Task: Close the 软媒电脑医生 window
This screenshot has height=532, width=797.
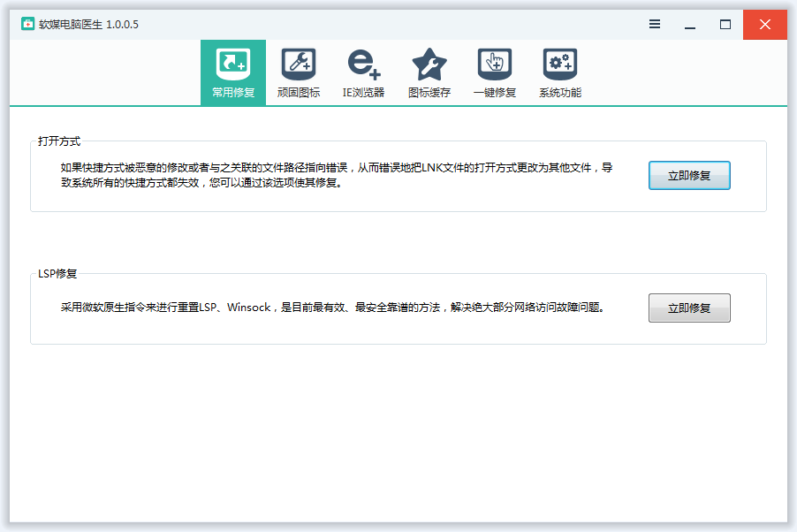Action: (x=765, y=25)
